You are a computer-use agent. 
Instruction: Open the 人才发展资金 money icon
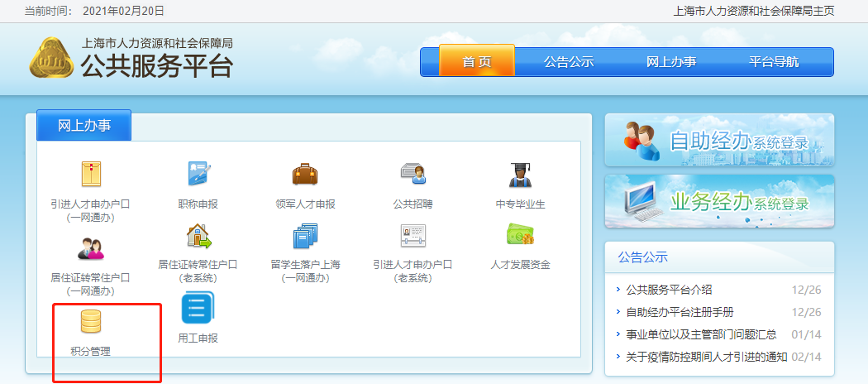(x=520, y=237)
